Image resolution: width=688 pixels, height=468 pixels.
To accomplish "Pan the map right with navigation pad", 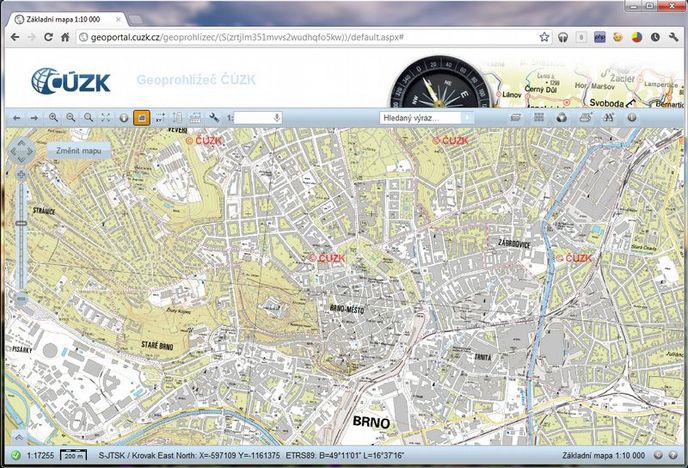I will point(30,151).
